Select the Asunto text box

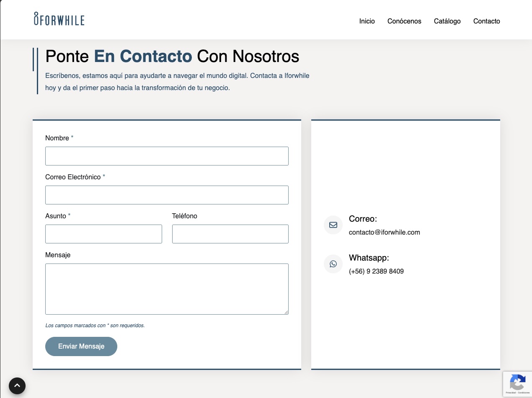pyautogui.click(x=103, y=234)
